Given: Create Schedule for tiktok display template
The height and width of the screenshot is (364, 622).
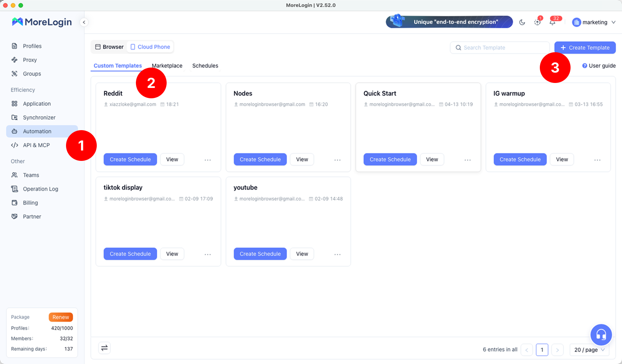Looking at the screenshot, I should [130, 254].
